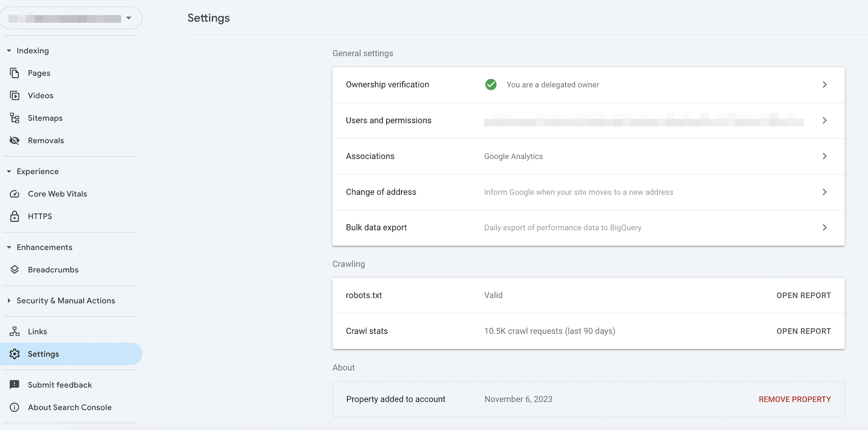Select the Pages icon in sidebar

pyautogui.click(x=14, y=73)
